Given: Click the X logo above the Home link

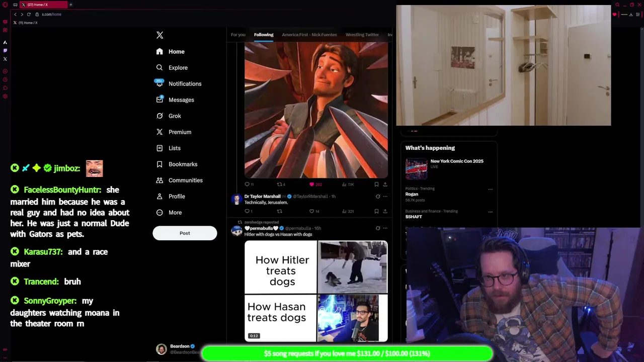Looking at the screenshot, I should pyautogui.click(x=159, y=35).
